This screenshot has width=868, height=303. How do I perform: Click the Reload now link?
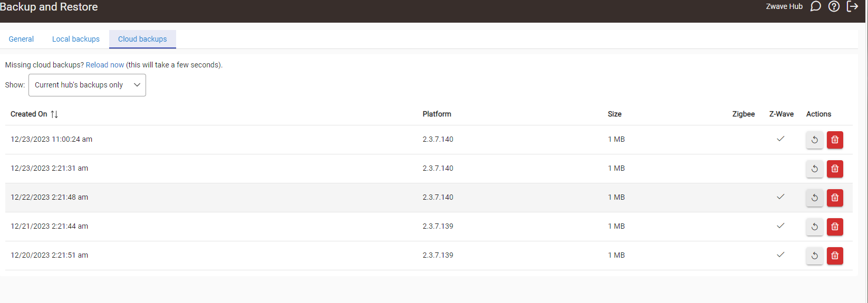point(105,65)
